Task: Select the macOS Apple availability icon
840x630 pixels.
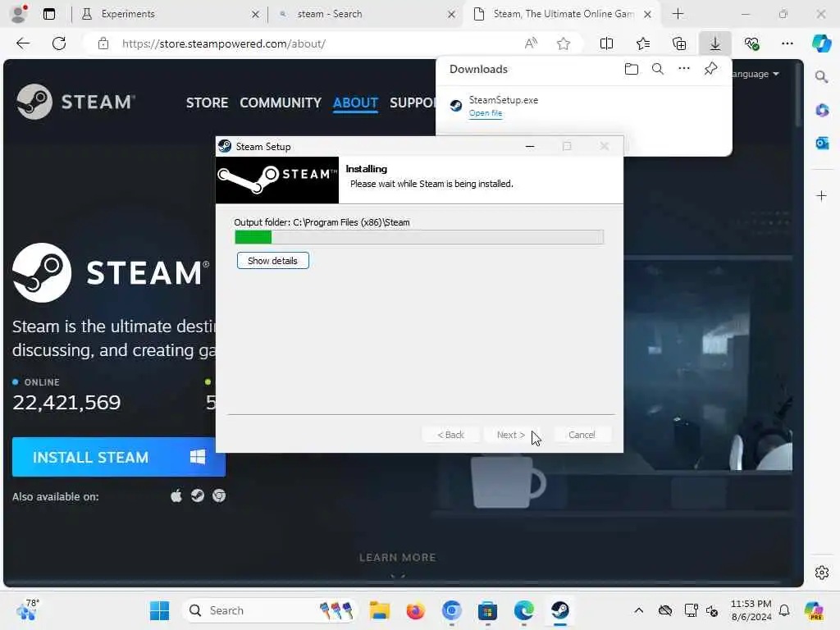Action: (176, 496)
